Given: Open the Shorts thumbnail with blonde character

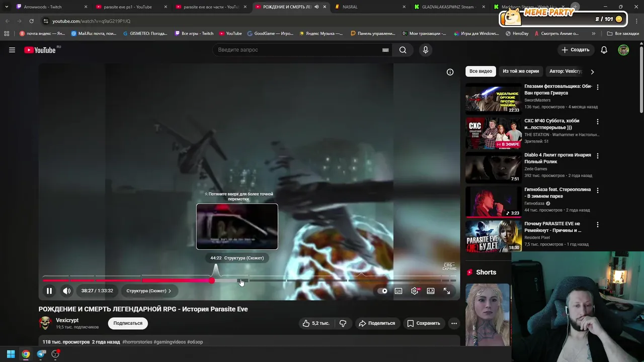Looking at the screenshot, I should click(488, 315).
